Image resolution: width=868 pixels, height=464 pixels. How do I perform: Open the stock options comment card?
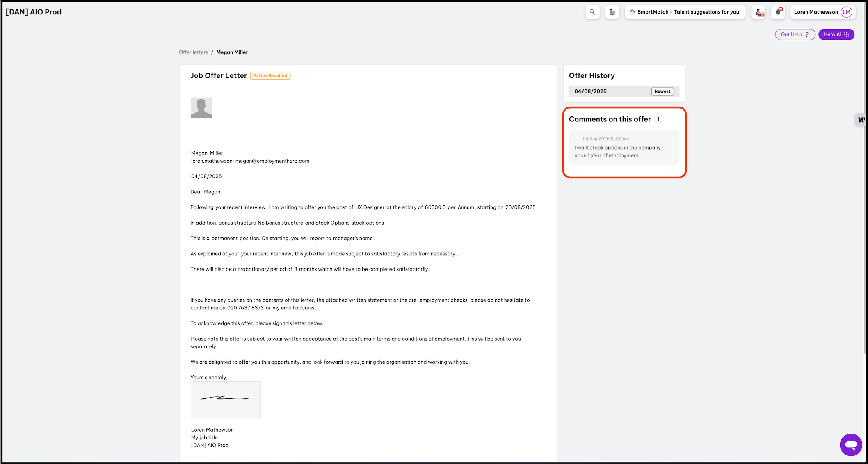pyautogui.click(x=624, y=148)
